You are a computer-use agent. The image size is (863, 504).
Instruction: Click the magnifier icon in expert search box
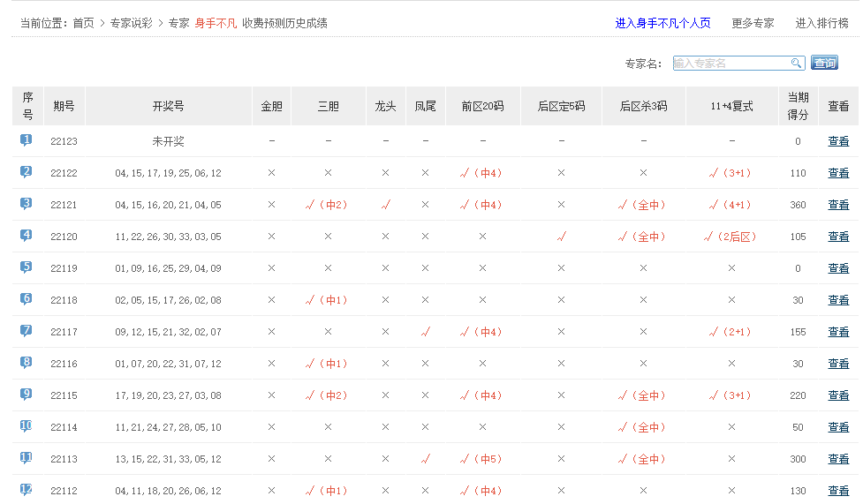tap(796, 63)
